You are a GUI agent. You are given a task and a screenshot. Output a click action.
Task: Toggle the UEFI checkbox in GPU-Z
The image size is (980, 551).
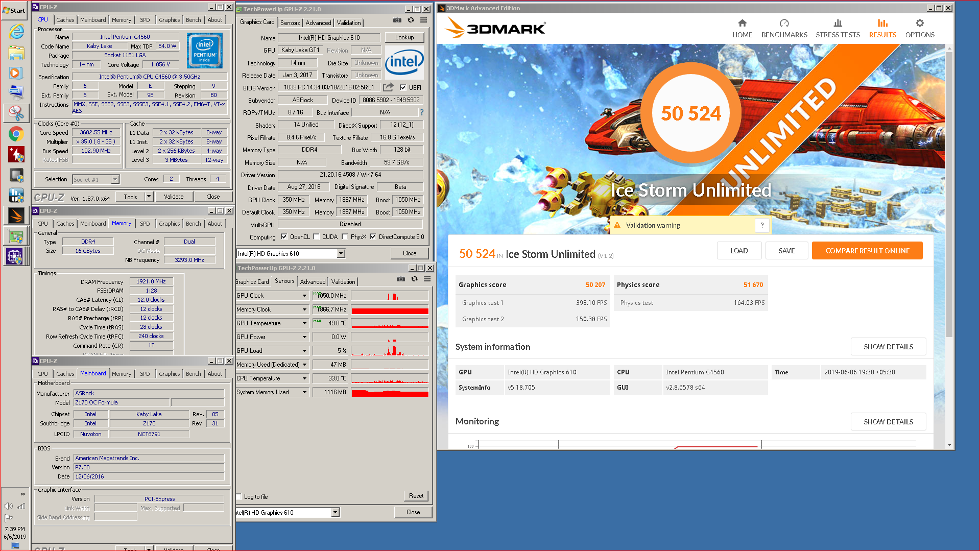coord(403,87)
